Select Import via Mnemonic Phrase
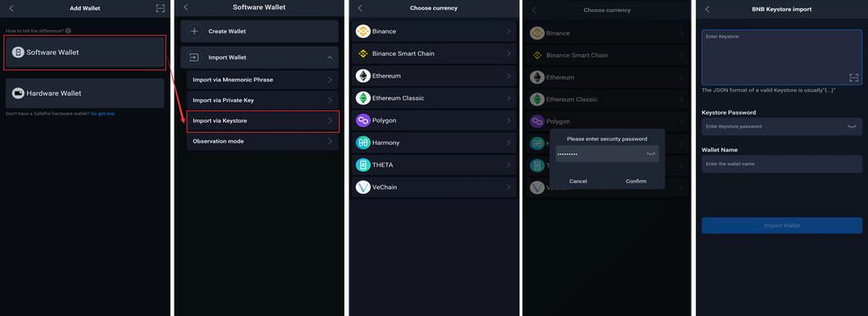The image size is (868, 316). [x=263, y=80]
